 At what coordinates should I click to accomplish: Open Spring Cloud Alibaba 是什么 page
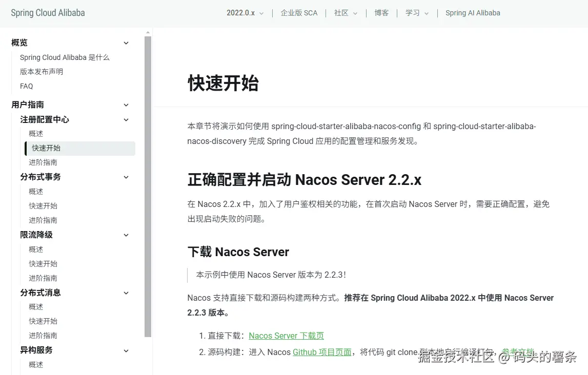click(x=65, y=57)
